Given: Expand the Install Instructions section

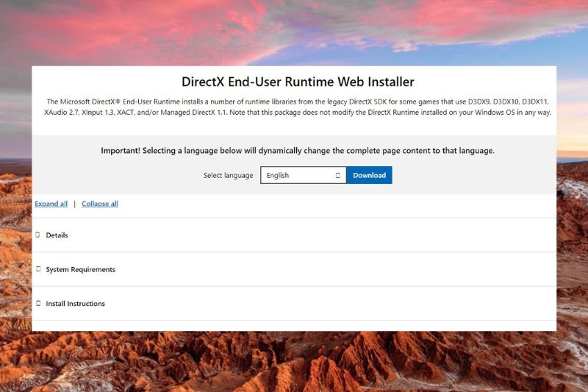Looking at the screenshot, I should click(x=294, y=304).
